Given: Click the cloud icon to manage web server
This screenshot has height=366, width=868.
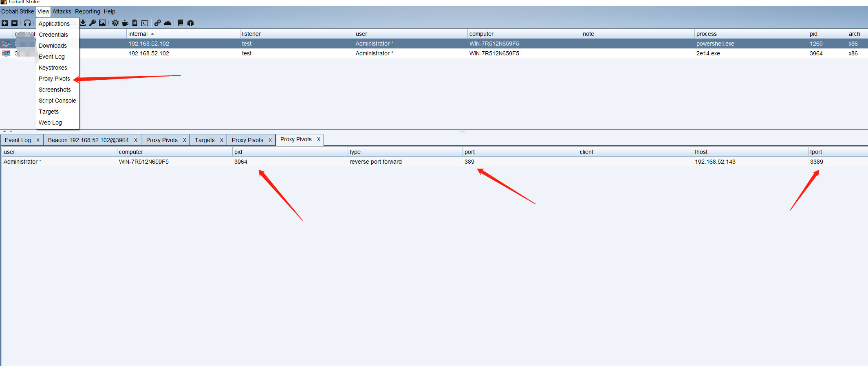Looking at the screenshot, I should [167, 23].
